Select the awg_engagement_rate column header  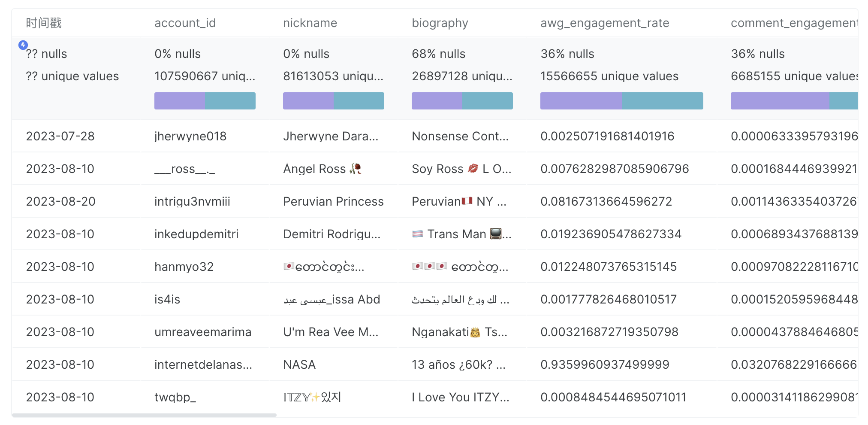605,23
